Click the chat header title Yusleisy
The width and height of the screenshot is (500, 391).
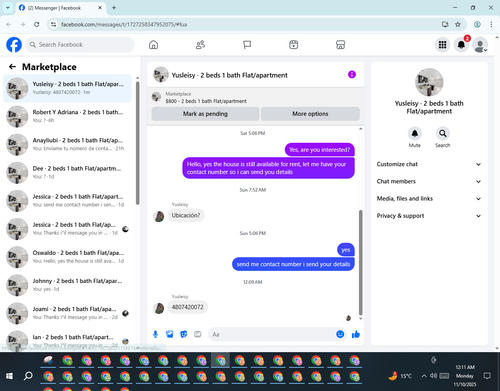click(229, 75)
